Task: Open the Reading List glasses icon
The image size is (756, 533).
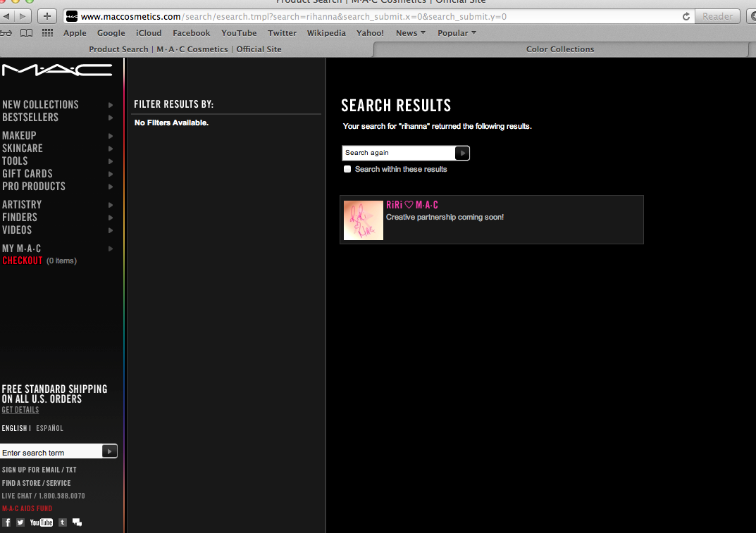Action: pos(6,33)
